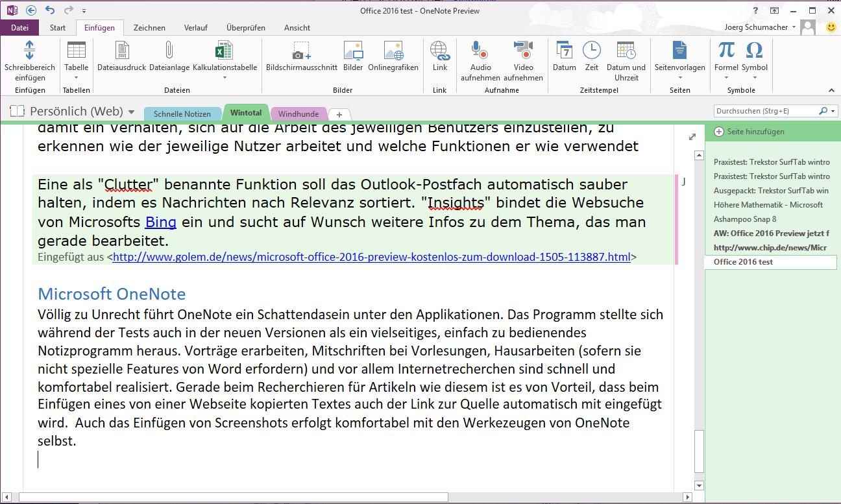Viewport: 841px width, 504px height.
Task: Switch to the Überprüfen ribbon tab
Action: coord(246,27)
